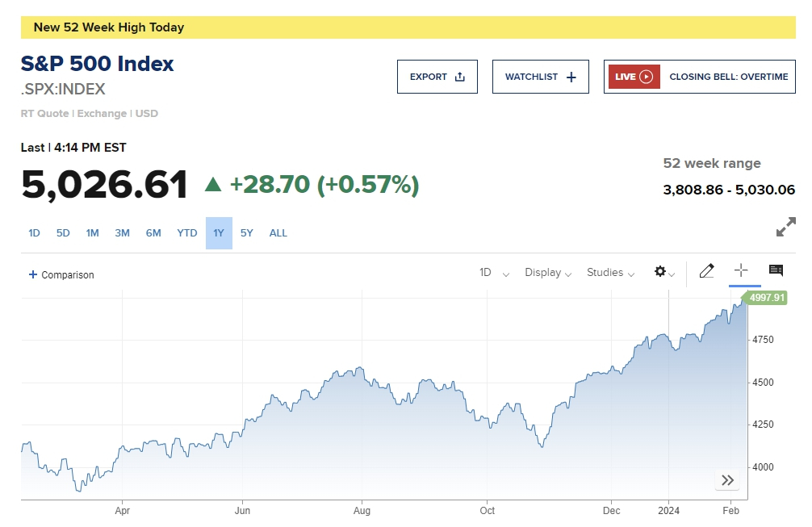Open the chart settings gear
812x527 pixels.
coord(662,272)
